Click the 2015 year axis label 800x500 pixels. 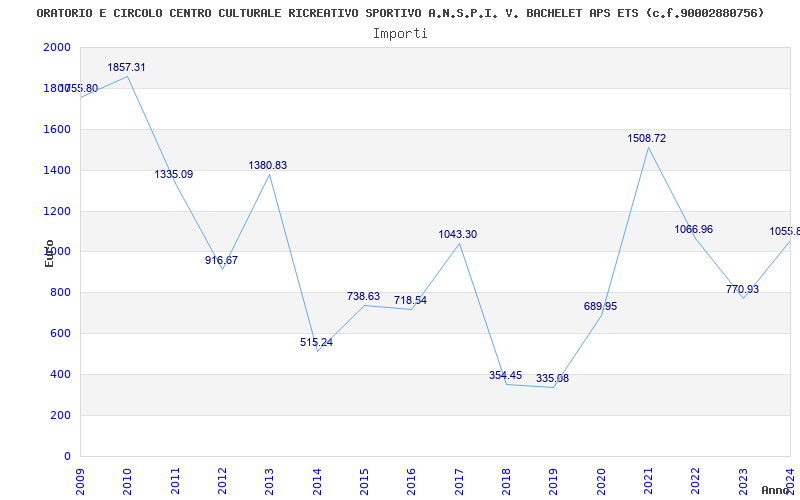tap(364, 482)
